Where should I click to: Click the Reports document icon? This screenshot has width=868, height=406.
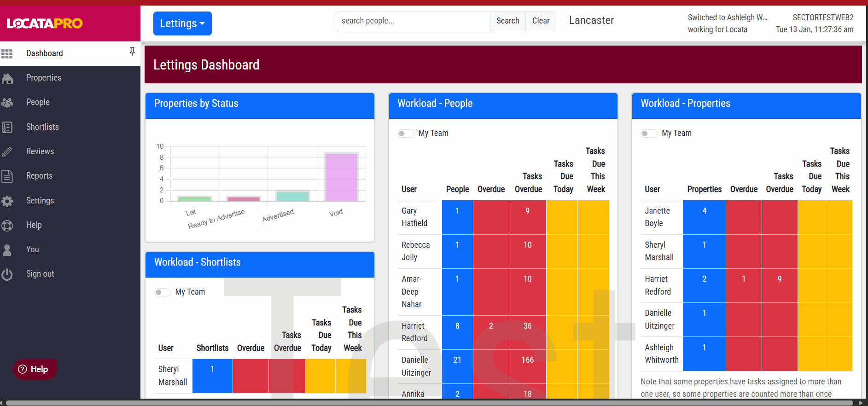(x=7, y=176)
